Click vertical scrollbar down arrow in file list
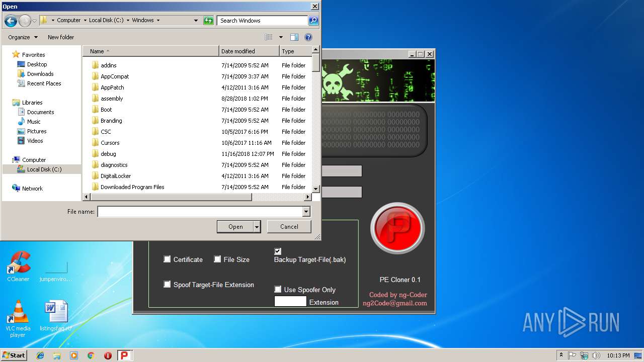This screenshot has height=362, width=644. (316, 189)
